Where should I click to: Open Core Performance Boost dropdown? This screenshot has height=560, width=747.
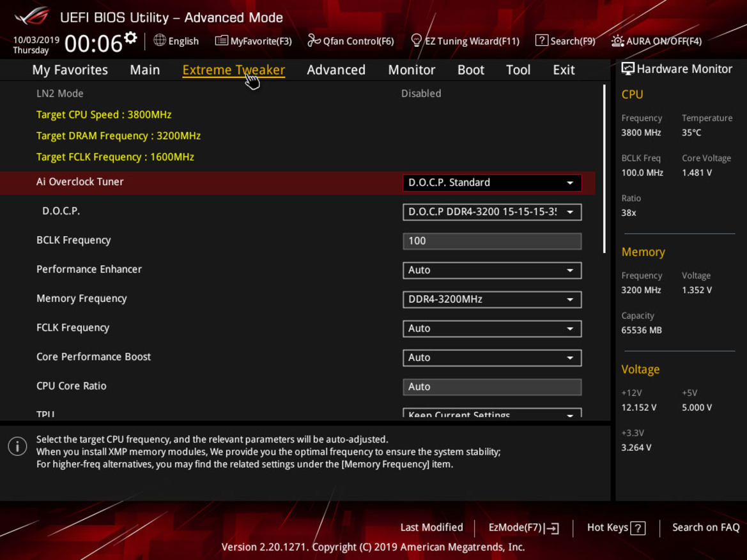pyautogui.click(x=491, y=358)
